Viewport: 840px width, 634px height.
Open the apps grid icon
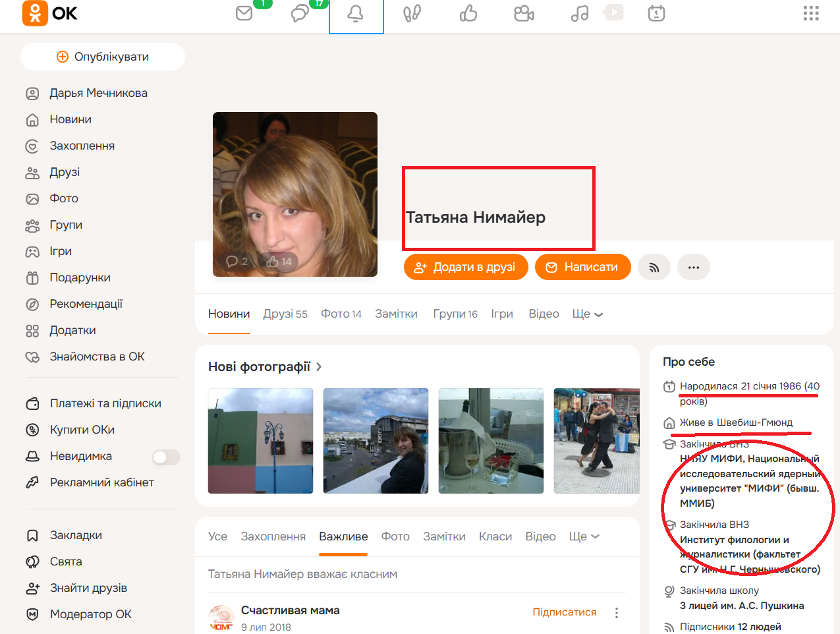tap(811, 13)
